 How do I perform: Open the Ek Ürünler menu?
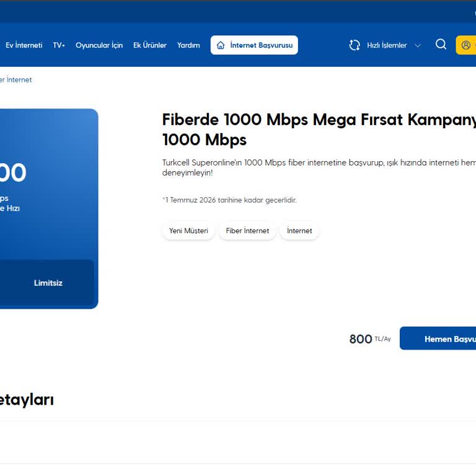click(x=149, y=45)
